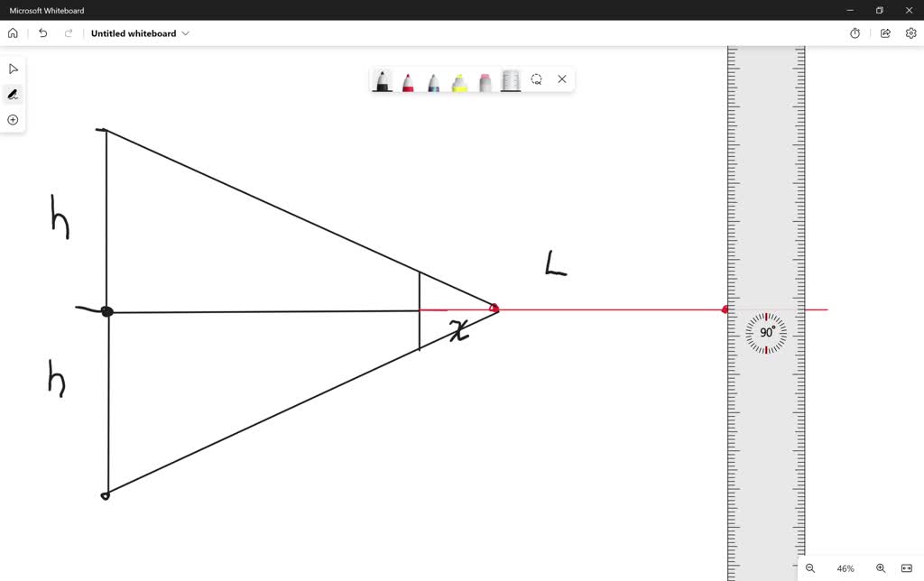Toggle the inking tool in the sidebar
The image size is (924, 581).
click(13, 94)
